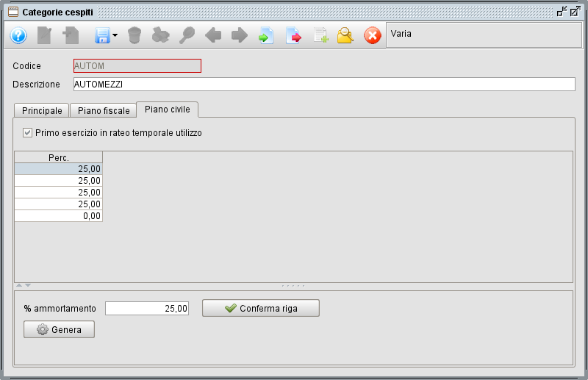Go to next record right arrow
Image resolution: width=588 pixels, height=380 pixels.
click(240, 35)
